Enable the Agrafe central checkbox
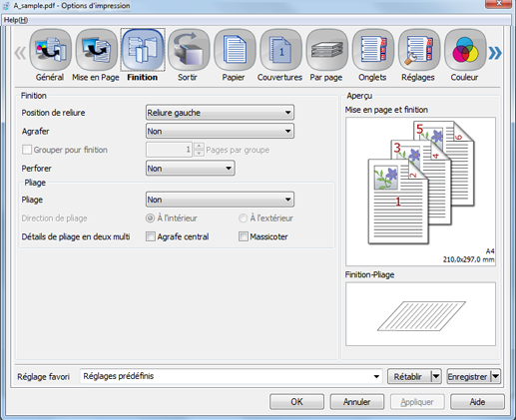The height and width of the screenshot is (420, 516). (x=151, y=236)
